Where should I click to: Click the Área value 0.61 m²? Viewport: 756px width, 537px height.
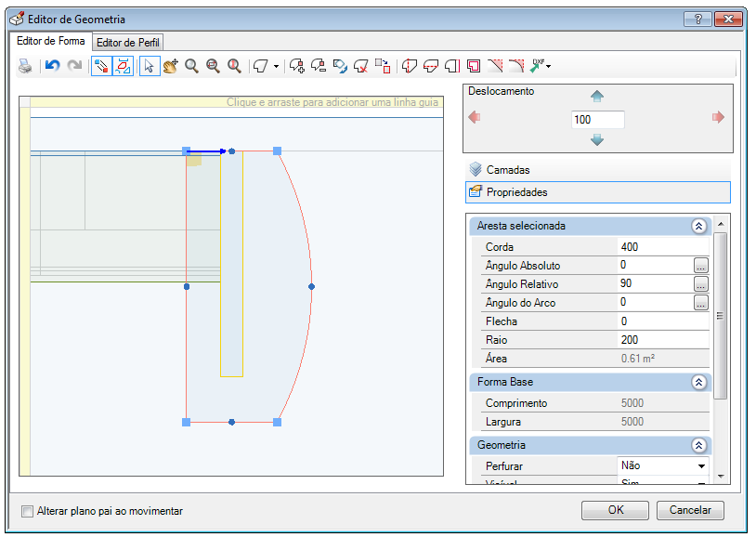[x=663, y=359]
